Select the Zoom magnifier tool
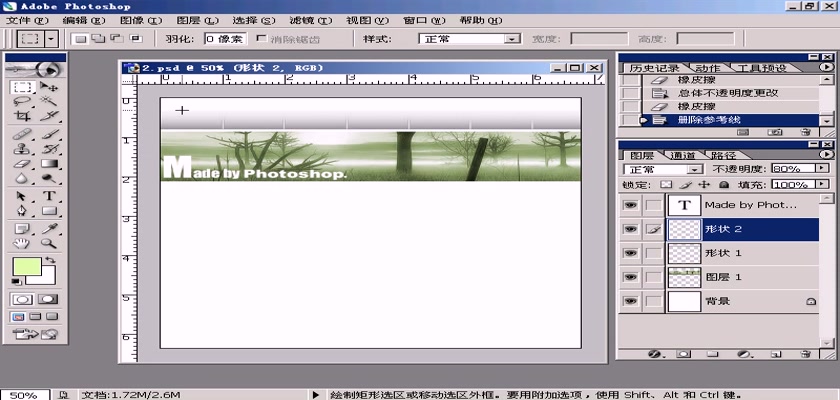 coord(49,244)
